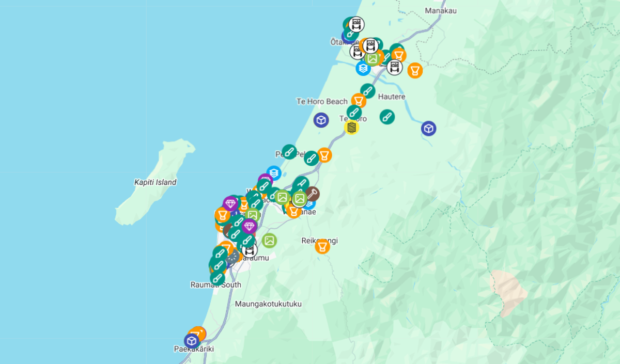Click the yellow thread spool marker at Te Horo
The image size is (620, 364).
tap(352, 127)
